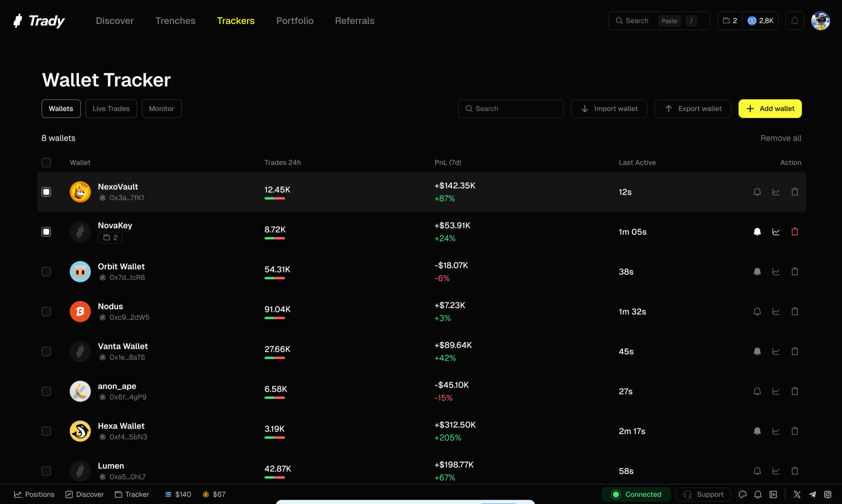Go to the Trenches nav item
Image resolution: width=842 pixels, height=504 pixels.
pyautogui.click(x=175, y=21)
